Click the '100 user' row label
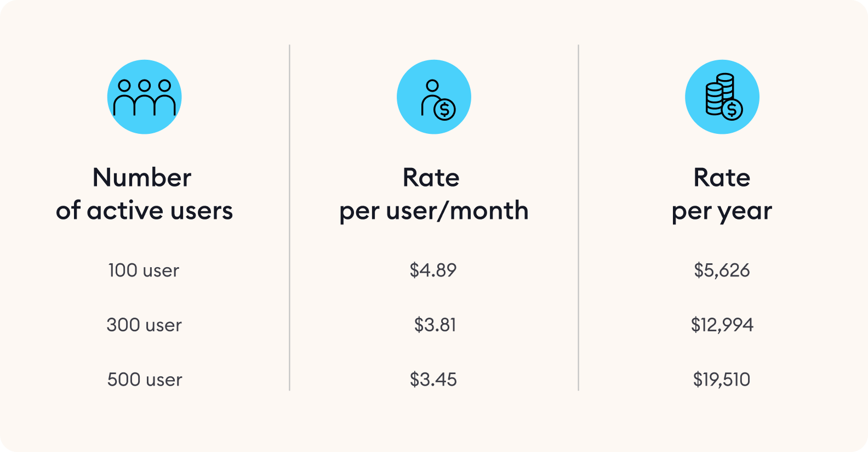Image resolution: width=868 pixels, height=452 pixels. (x=144, y=270)
